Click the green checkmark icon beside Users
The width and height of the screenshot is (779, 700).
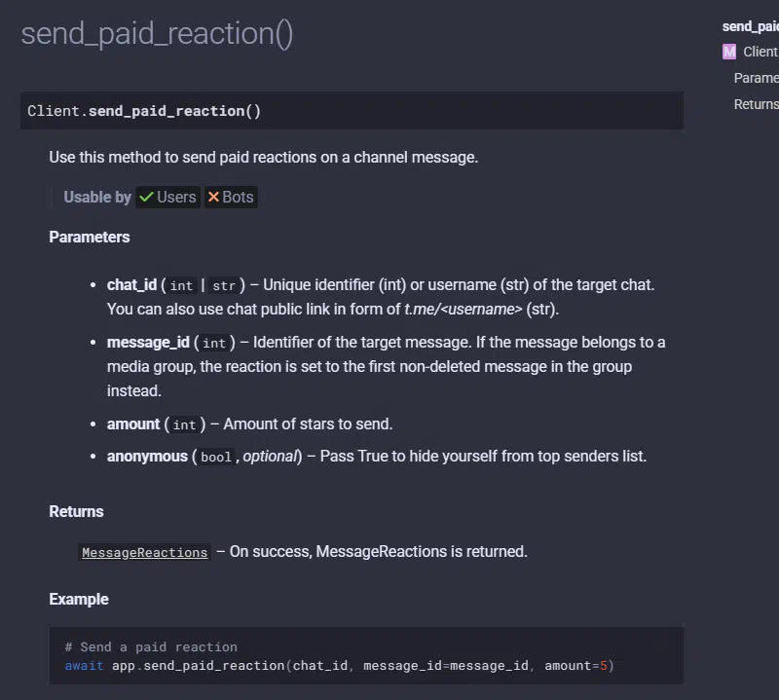click(x=146, y=198)
